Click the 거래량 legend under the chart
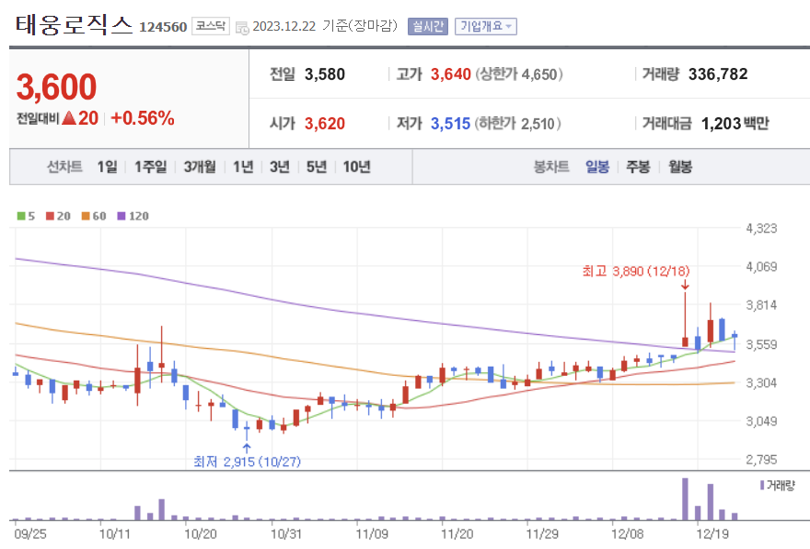The width and height of the screenshot is (810, 549). 778,485
